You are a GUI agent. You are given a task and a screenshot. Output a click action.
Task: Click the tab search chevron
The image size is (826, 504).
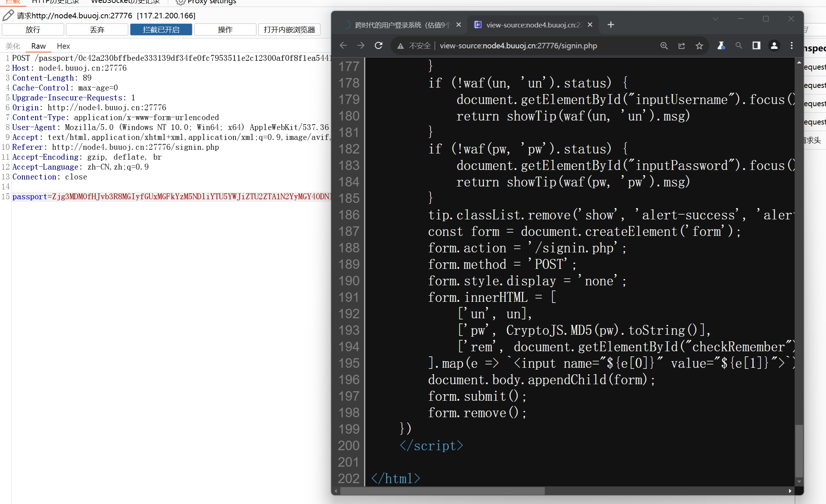715,19
